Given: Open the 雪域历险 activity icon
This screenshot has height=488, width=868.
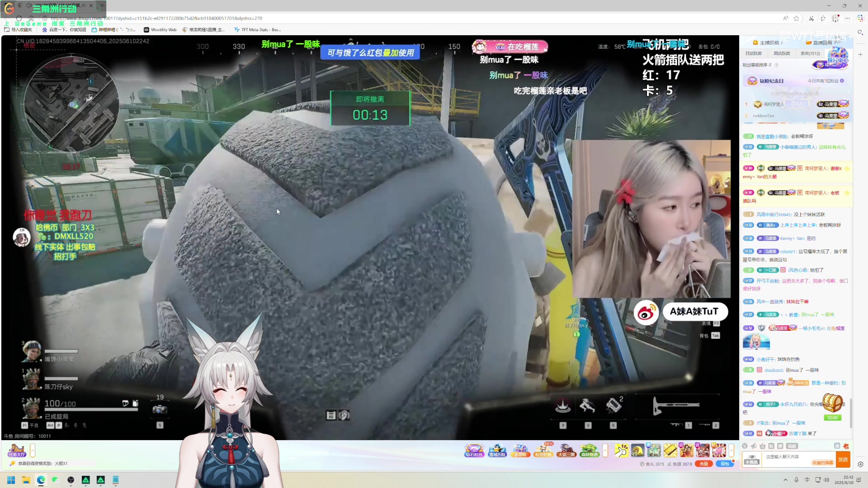Looking at the screenshot, I should [x=497, y=450].
